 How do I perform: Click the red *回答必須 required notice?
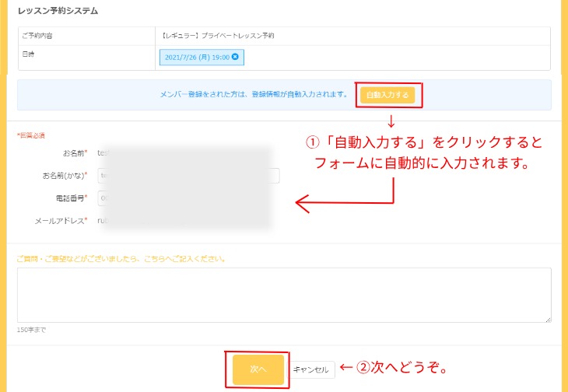(30, 135)
